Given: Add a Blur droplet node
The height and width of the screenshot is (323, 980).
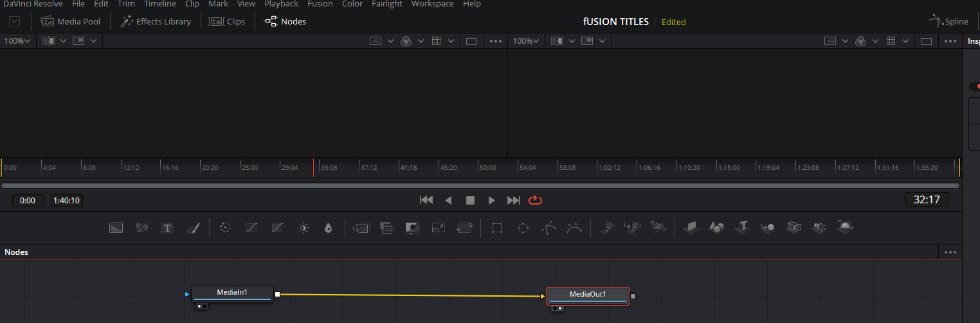Looking at the screenshot, I should point(329,228).
